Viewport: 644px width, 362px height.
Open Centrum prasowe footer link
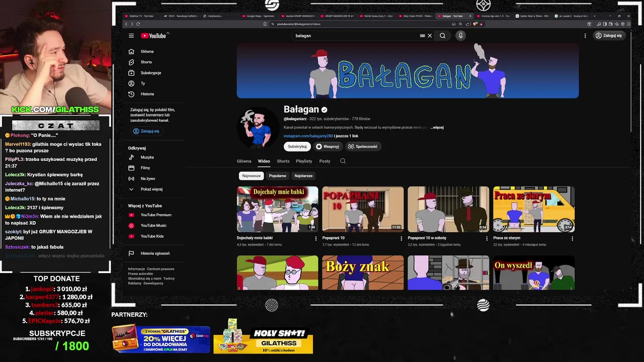coord(160,269)
